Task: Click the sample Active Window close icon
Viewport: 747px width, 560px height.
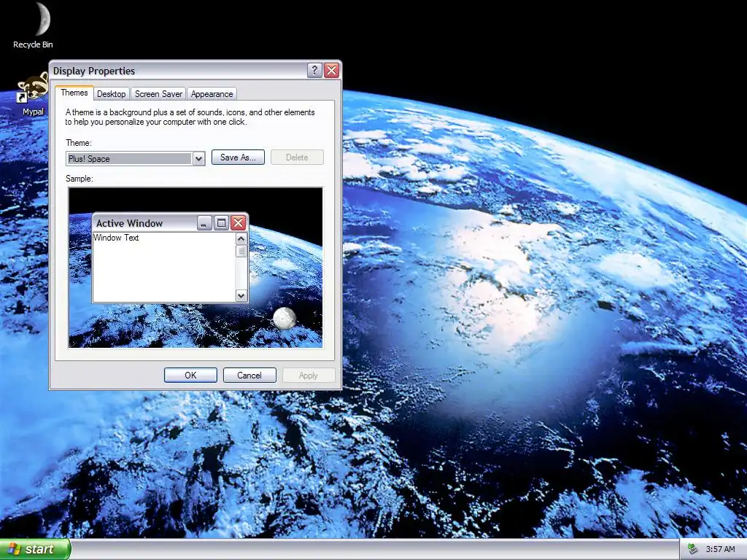Action: (x=239, y=222)
